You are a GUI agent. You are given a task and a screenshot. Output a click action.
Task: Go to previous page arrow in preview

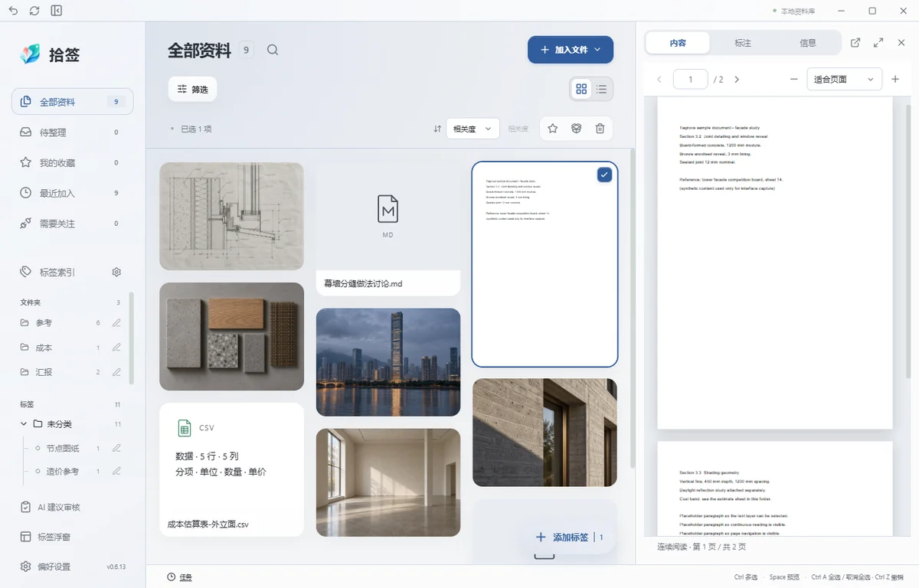[659, 79]
